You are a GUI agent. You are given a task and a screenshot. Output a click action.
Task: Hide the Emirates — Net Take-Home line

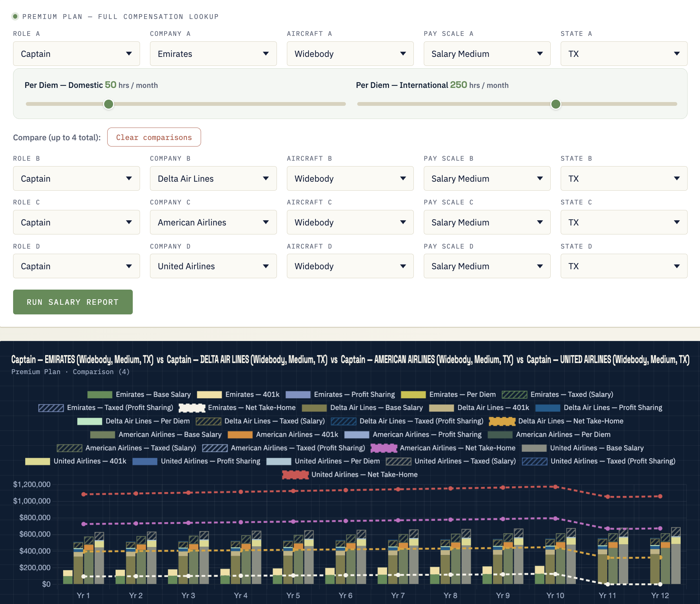coord(237,407)
